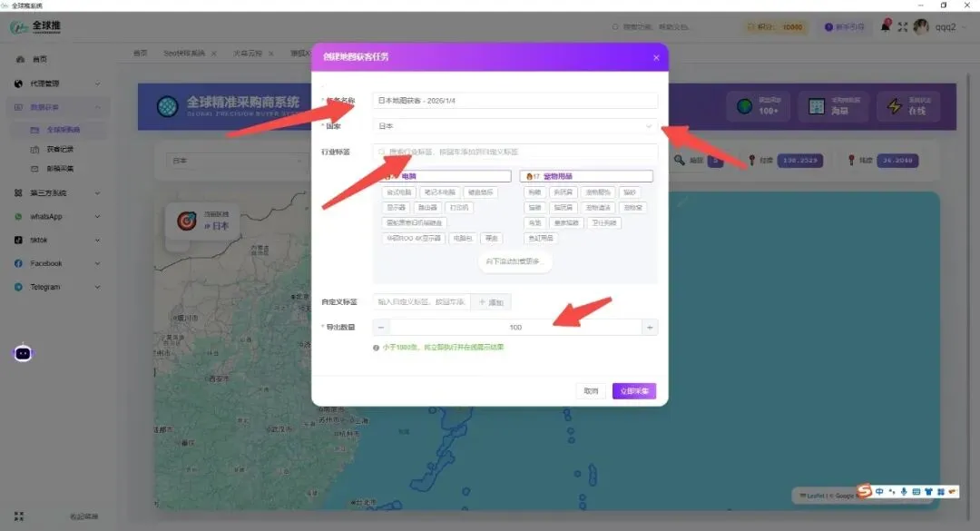Image resolution: width=980 pixels, height=531 pixels.
Task: Select the 狗粮 pet tag
Action: [x=534, y=192]
